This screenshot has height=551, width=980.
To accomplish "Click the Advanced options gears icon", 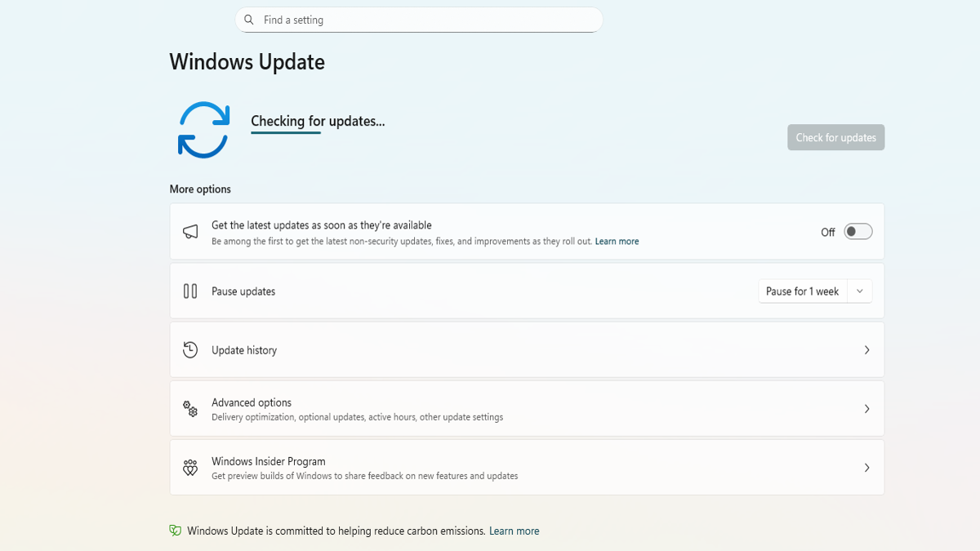I will (190, 409).
